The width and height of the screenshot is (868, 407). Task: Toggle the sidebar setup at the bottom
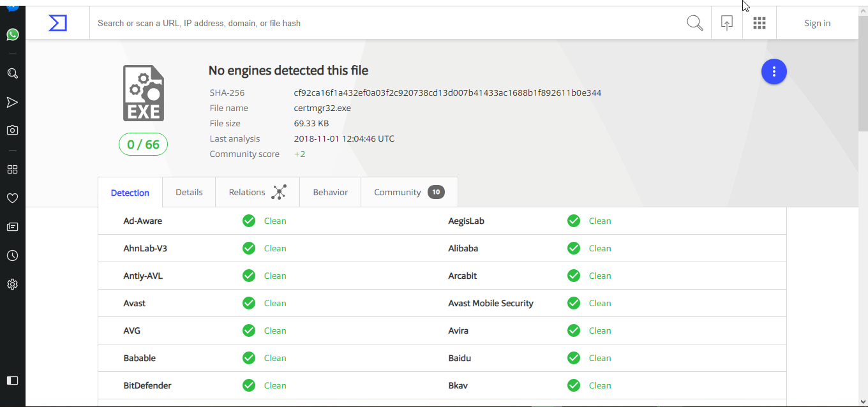[x=12, y=380]
